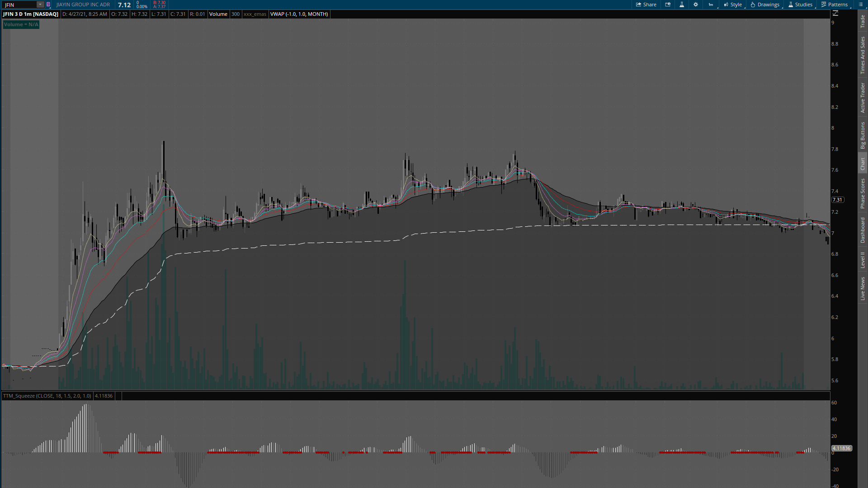868x488 pixels.
Task: Click the price axis auto-scale icon
Action: pyautogui.click(x=835, y=13)
